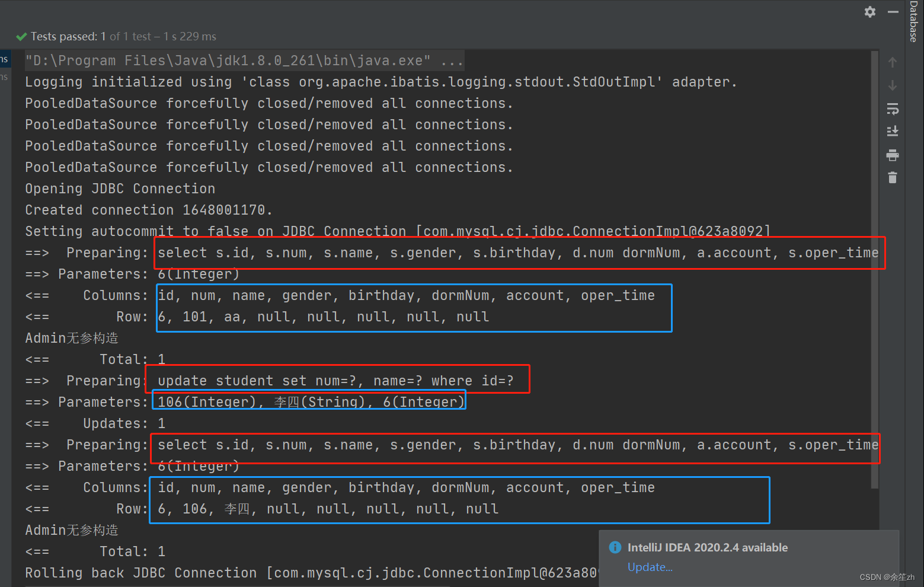Open the console settings gear menu
The height and width of the screenshot is (587, 924).
pos(869,12)
